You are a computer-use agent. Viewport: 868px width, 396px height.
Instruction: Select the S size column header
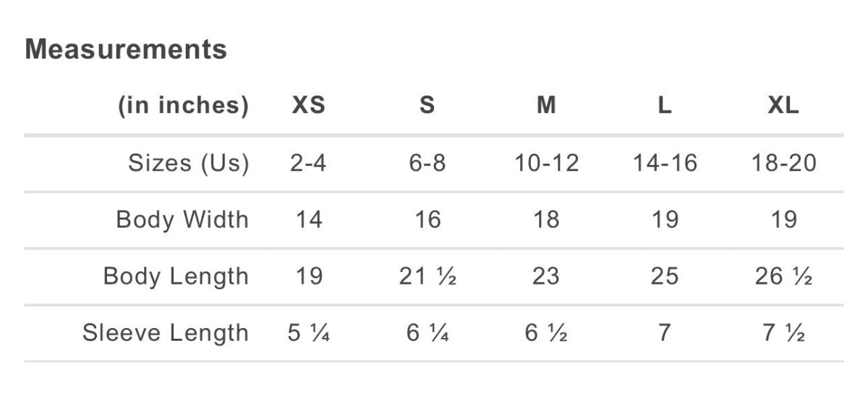pos(427,106)
